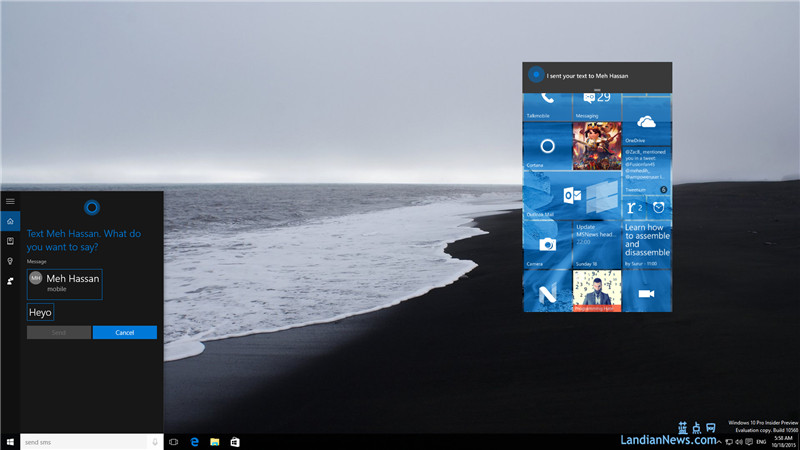This screenshot has width=800, height=450.
Task: Open Task View on the taskbar
Action: click(x=173, y=442)
